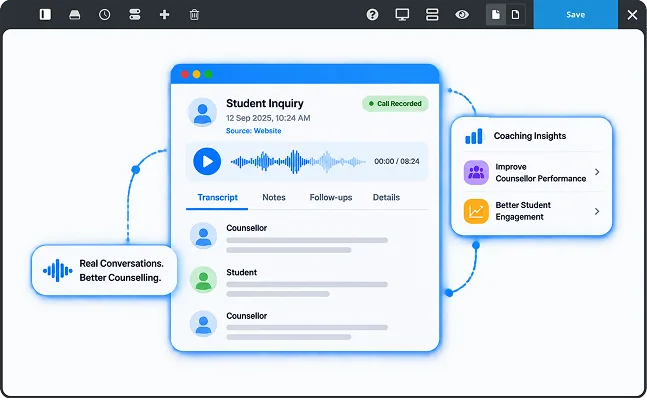Screen dimensions: 647x400
Task: Open the Source: Website link
Action: (x=253, y=131)
